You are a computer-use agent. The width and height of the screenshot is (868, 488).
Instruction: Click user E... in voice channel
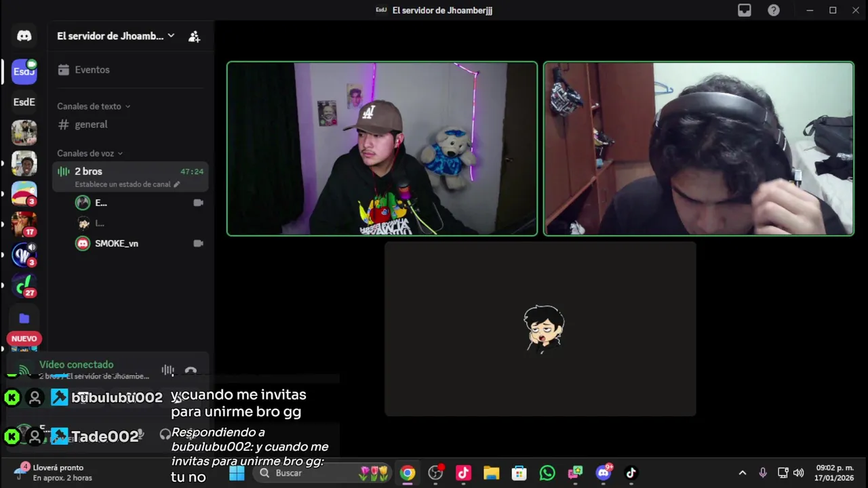click(101, 203)
